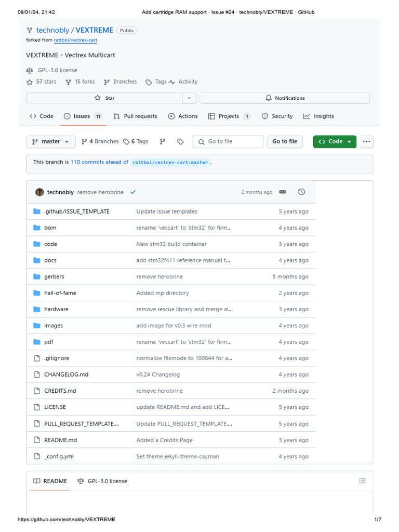Open the README outline list icon
This screenshot has height=532, width=399.
point(362,481)
